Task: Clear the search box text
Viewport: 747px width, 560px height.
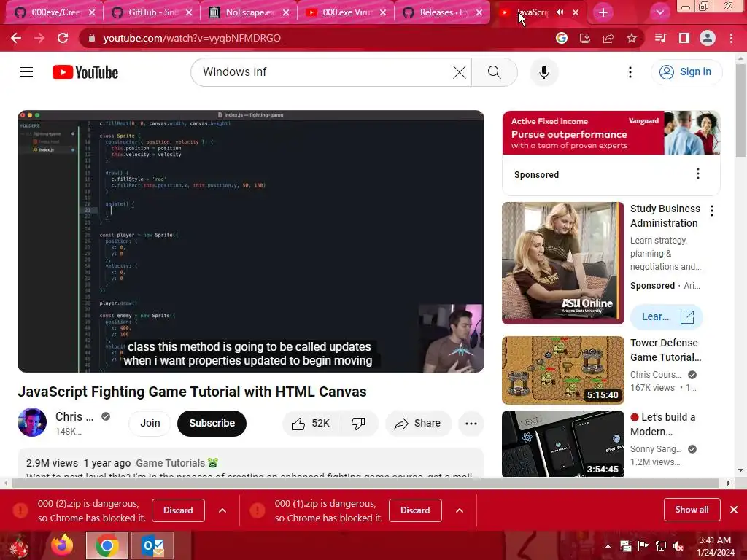Action: tap(460, 72)
